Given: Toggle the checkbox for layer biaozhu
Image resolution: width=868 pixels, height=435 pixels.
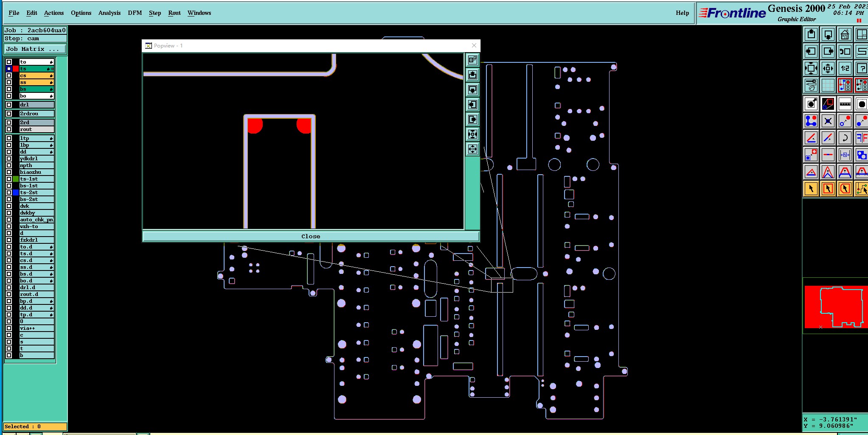Looking at the screenshot, I should [9, 172].
